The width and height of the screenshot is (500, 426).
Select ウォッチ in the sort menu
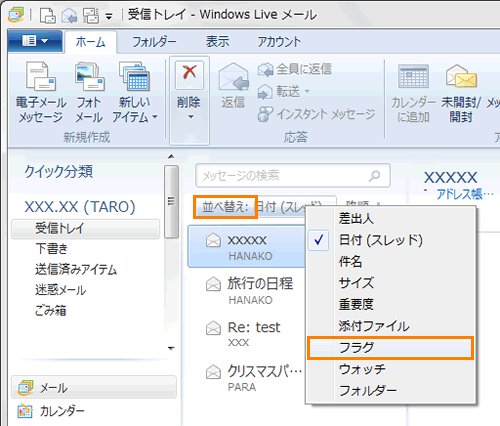(x=391, y=369)
